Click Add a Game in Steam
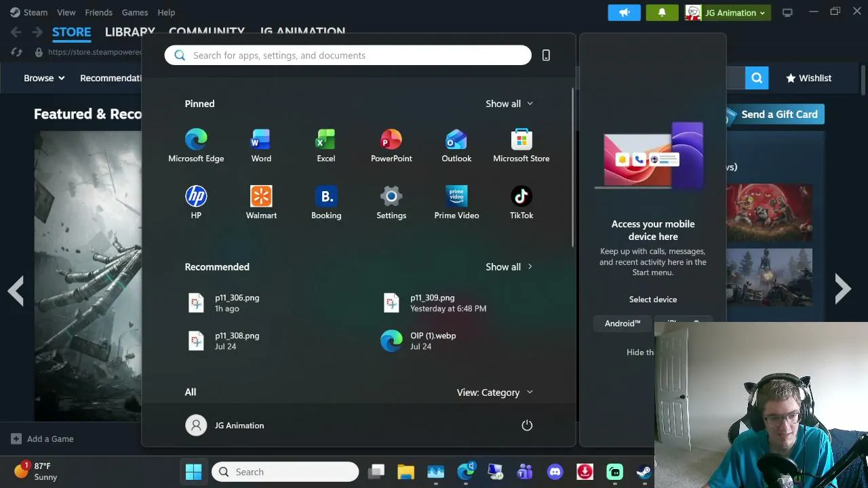The height and width of the screenshot is (488, 868). [42, 439]
